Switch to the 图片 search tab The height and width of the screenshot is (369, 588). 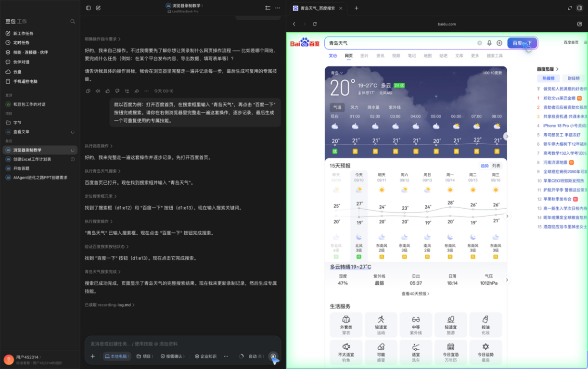pos(364,56)
